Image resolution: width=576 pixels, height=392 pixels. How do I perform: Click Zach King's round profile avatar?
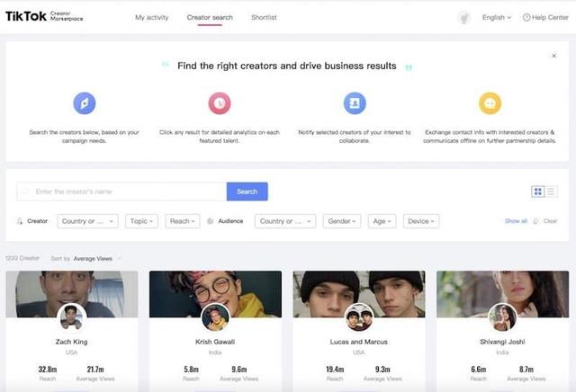click(72, 316)
